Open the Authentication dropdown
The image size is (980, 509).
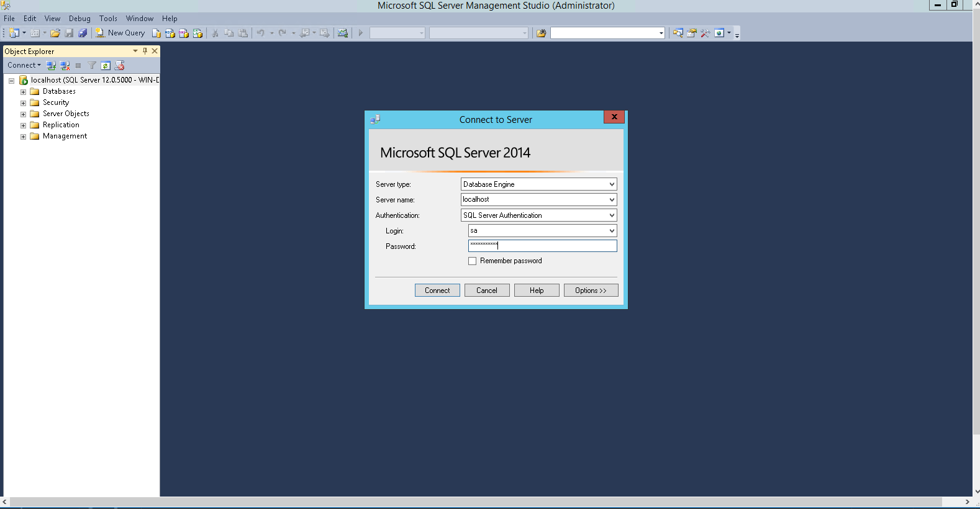click(x=612, y=215)
